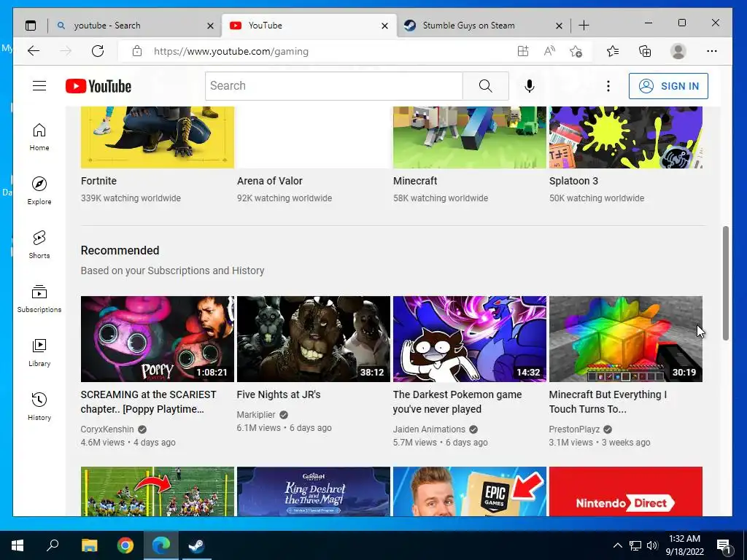Open the Arena of Valor link
This screenshot has height=560, width=747.
tap(270, 181)
